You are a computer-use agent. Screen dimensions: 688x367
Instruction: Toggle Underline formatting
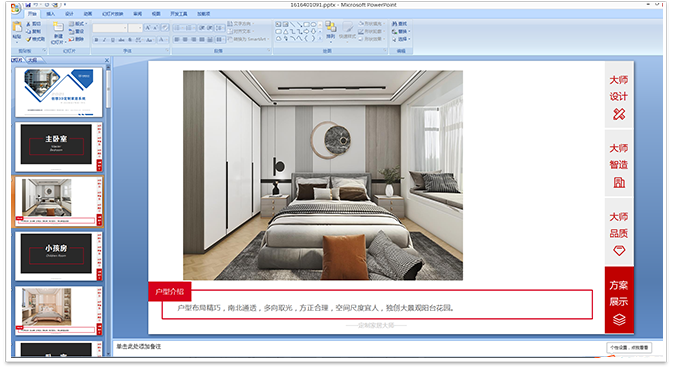click(113, 40)
